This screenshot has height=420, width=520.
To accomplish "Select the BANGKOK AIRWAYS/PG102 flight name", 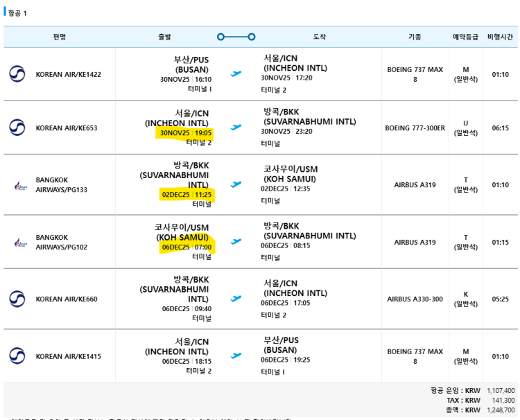I will point(61,243).
